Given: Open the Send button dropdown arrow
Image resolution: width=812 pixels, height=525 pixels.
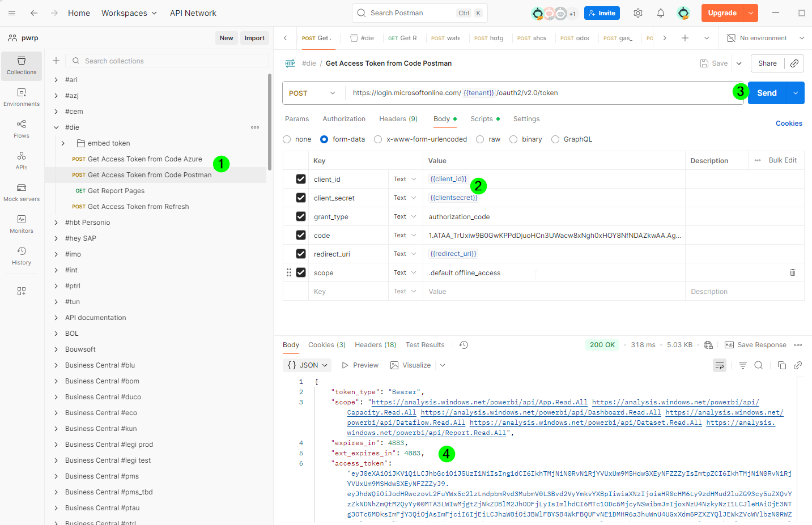Looking at the screenshot, I should [x=796, y=93].
